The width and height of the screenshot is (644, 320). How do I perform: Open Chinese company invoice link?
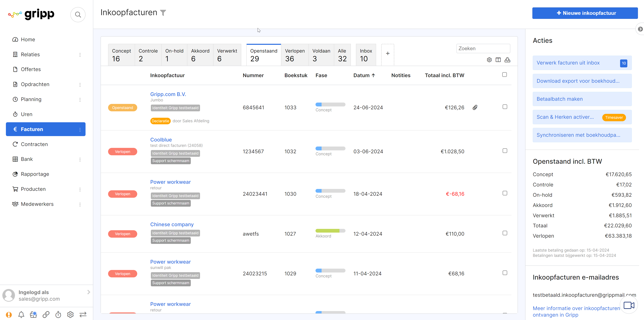click(x=172, y=225)
